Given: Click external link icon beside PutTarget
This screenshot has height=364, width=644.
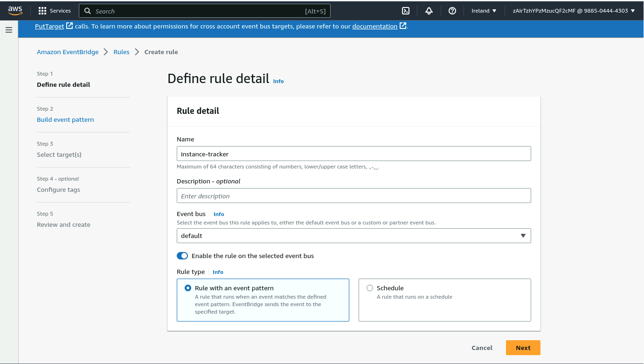Looking at the screenshot, I should [69, 26].
